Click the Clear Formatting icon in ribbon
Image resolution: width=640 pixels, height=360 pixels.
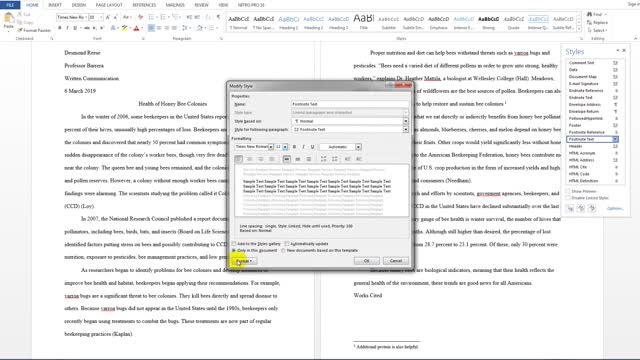point(140,17)
